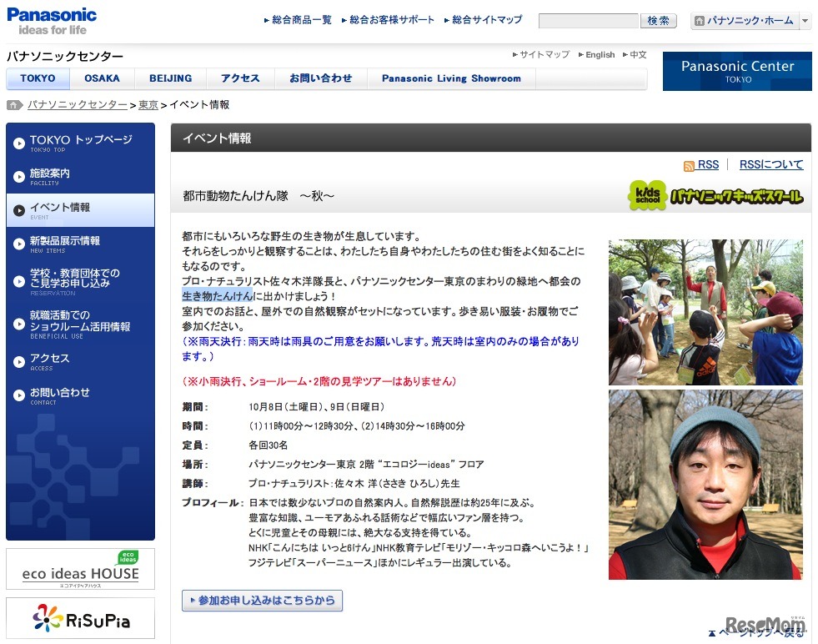Open the RSSについて link

(x=771, y=165)
